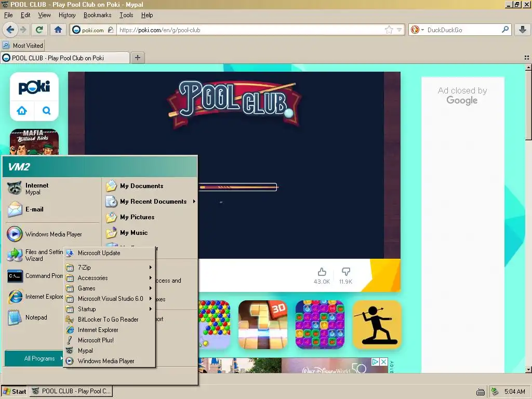532x399 pixels.
Task: Click the poki.com site identity button
Action: point(92,30)
